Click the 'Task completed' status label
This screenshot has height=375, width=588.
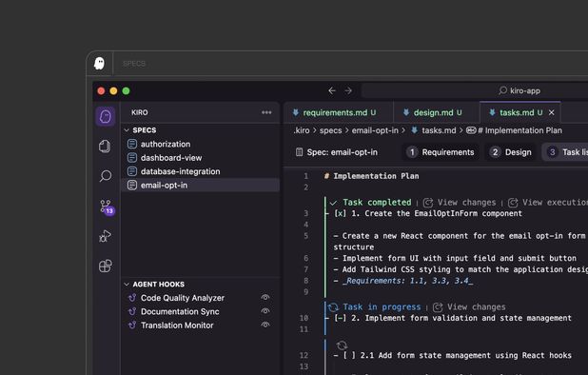point(377,203)
